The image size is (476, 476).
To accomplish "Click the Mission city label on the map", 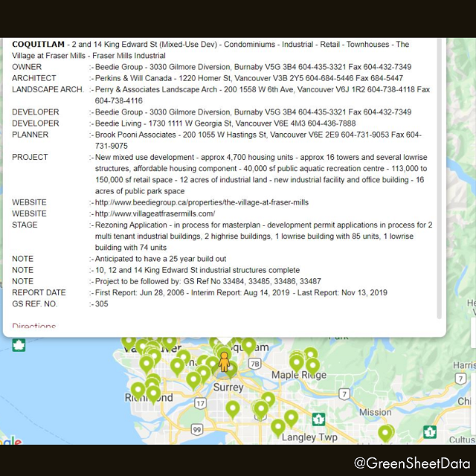I will (375, 412).
